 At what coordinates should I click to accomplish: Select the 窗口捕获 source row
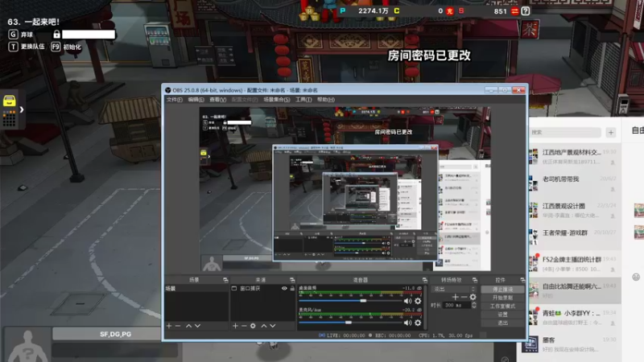pos(263,289)
